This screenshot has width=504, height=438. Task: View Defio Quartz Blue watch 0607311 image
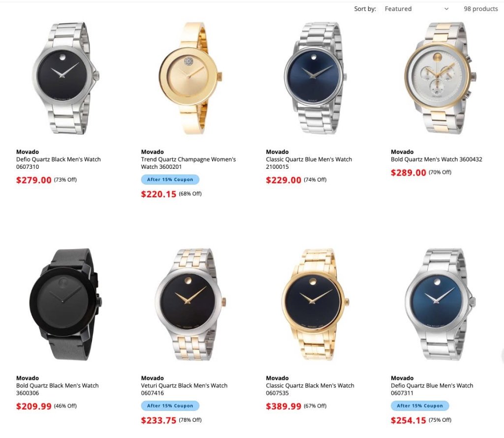tap(441, 304)
